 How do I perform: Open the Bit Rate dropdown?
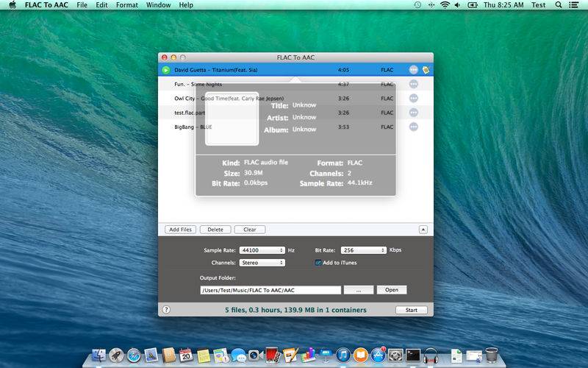(x=363, y=250)
